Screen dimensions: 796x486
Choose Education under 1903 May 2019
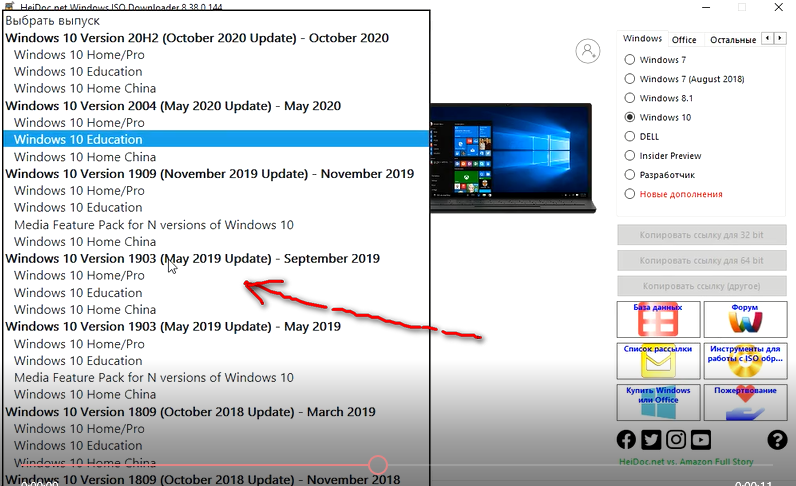click(216, 361)
